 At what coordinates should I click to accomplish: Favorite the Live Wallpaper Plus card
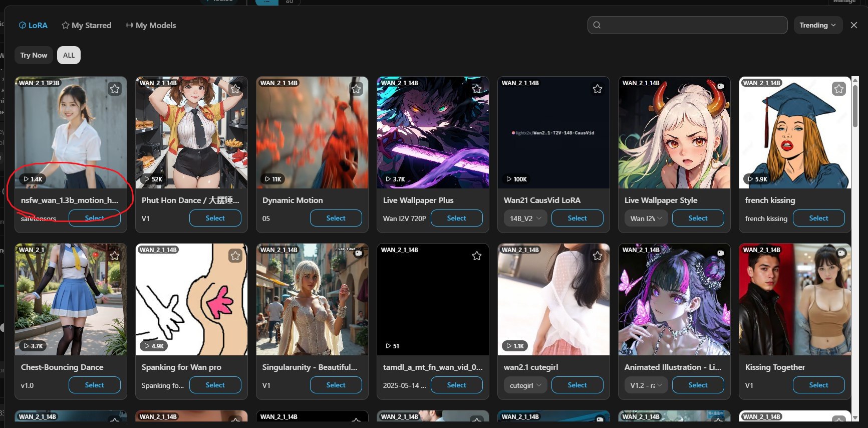[477, 89]
